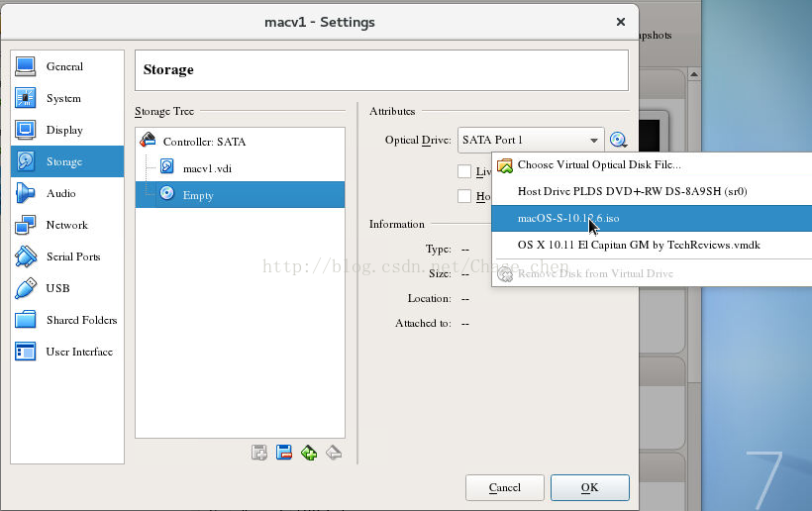Select System in the settings list

pos(67,98)
